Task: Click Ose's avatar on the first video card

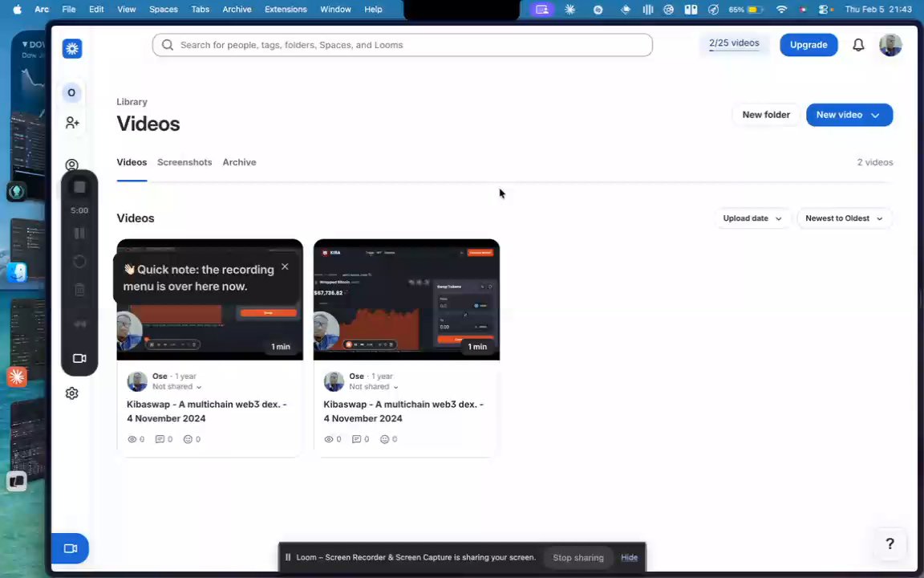Action: pos(137,381)
